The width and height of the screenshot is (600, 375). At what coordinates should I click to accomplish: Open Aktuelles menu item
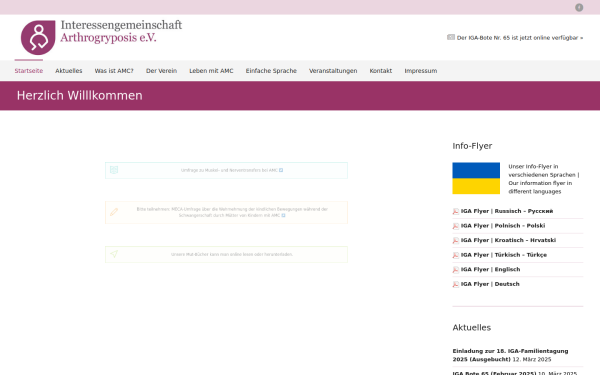point(68,71)
